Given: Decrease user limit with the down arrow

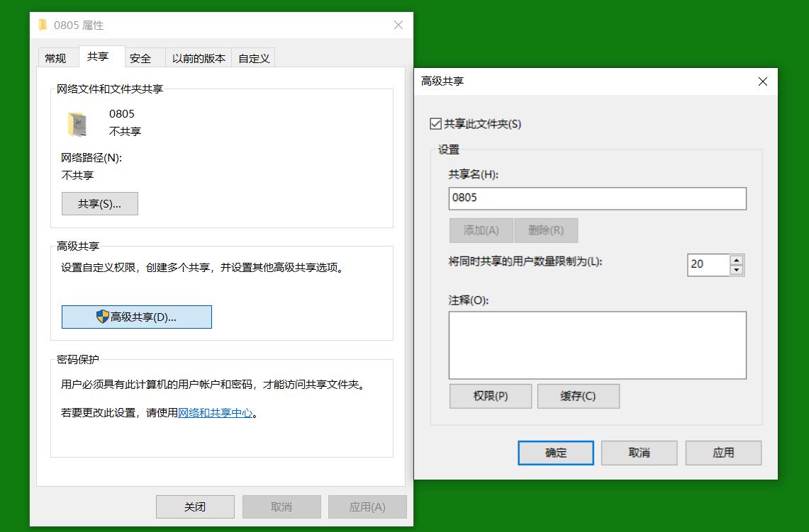Looking at the screenshot, I should [x=737, y=269].
